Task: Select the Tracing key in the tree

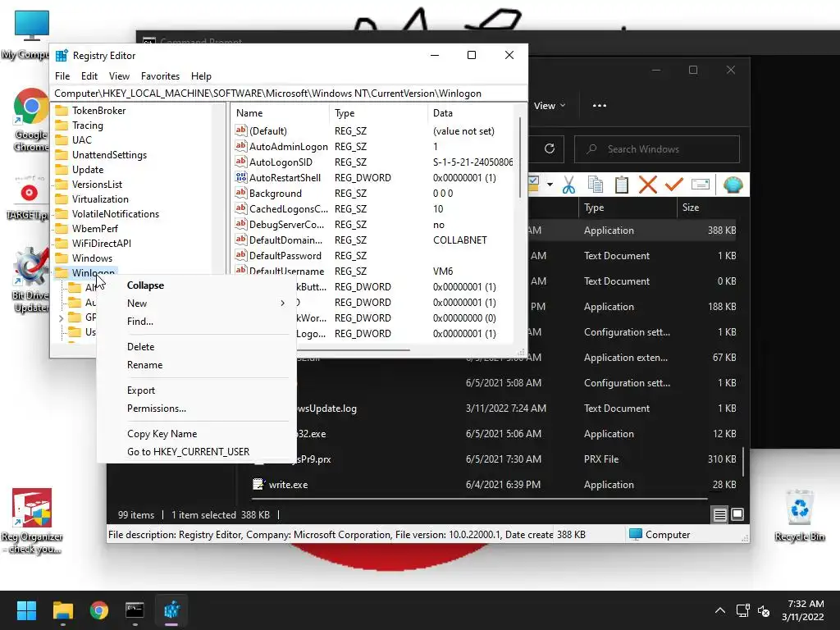Action: 88,126
